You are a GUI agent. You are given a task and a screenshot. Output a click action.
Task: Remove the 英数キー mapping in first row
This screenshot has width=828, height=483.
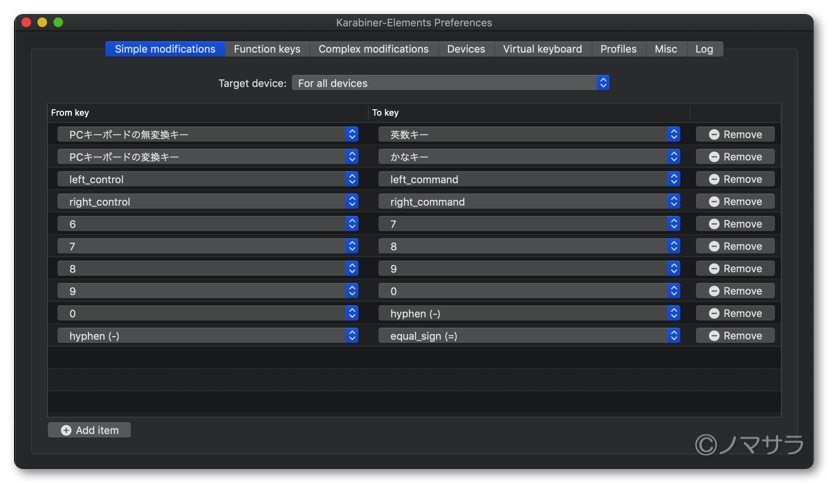click(735, 134)
